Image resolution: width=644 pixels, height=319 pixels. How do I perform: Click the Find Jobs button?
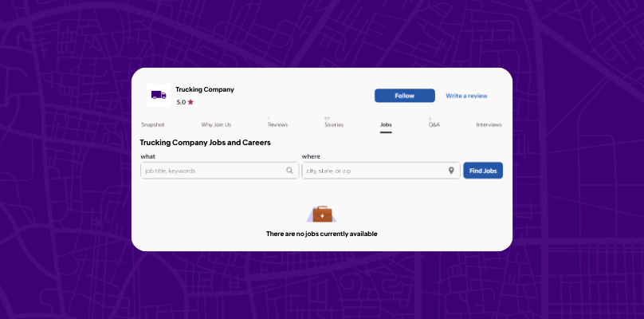point(483,171)
